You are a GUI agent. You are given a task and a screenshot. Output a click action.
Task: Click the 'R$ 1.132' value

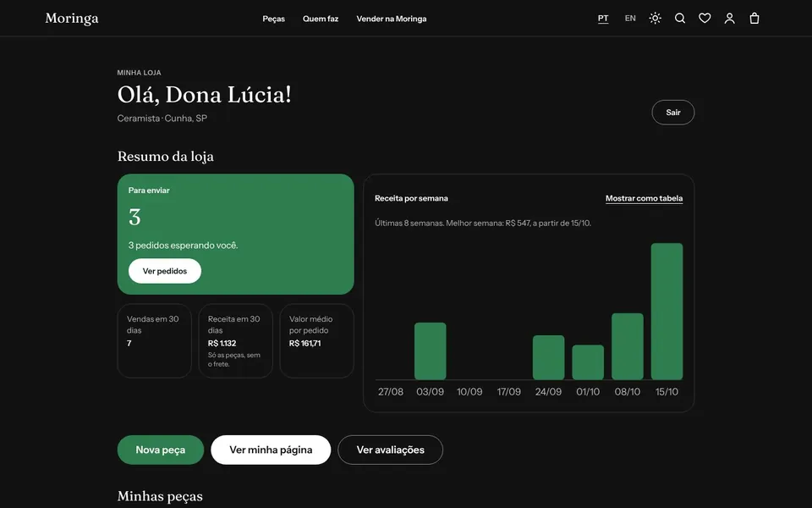222,343
